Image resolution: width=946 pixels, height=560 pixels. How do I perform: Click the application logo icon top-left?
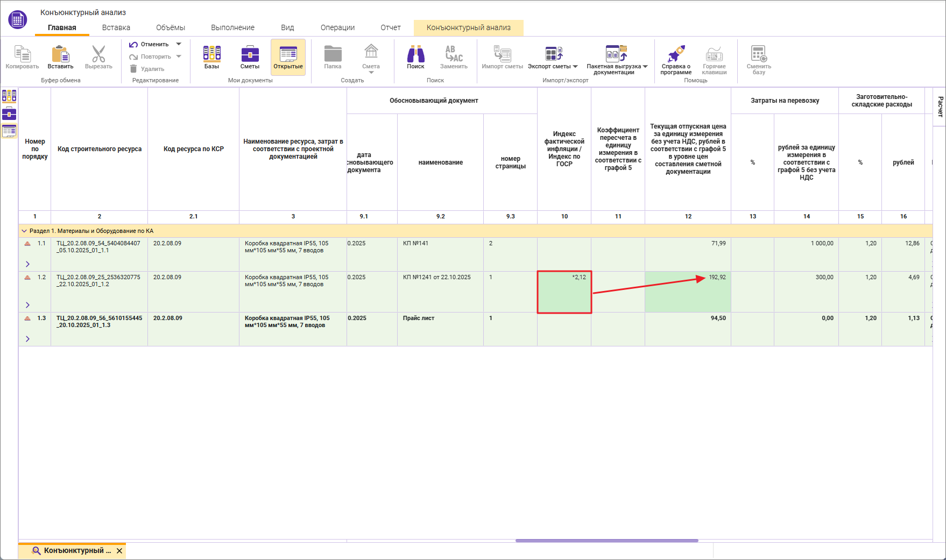pos(17,20)
